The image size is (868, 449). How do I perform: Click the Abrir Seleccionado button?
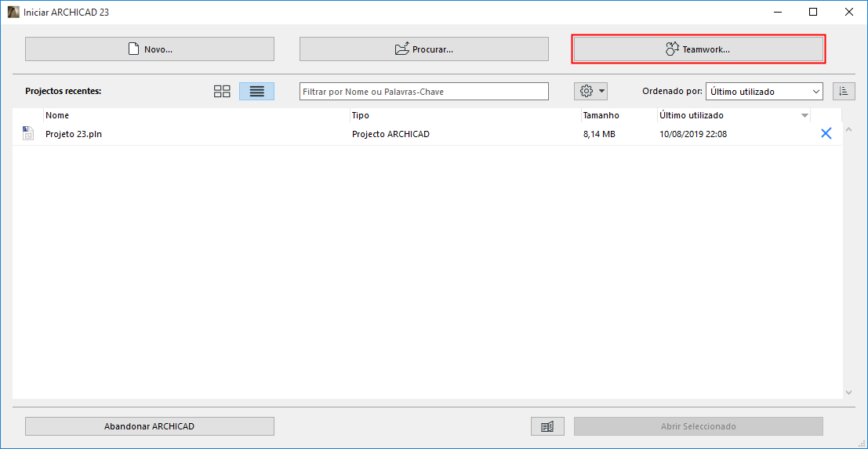698,426
